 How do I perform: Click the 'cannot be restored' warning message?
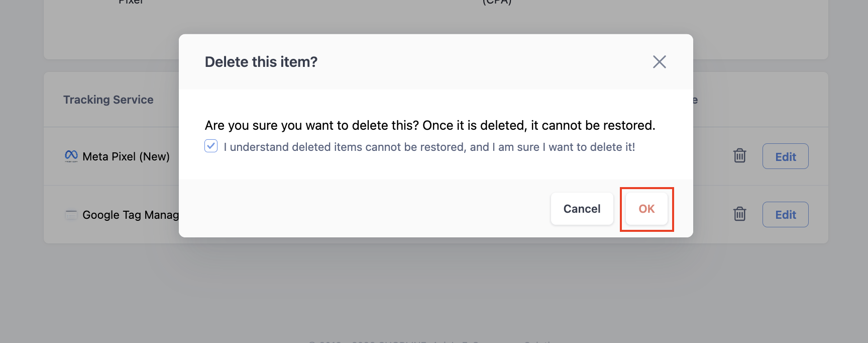(x=430, y=125)
